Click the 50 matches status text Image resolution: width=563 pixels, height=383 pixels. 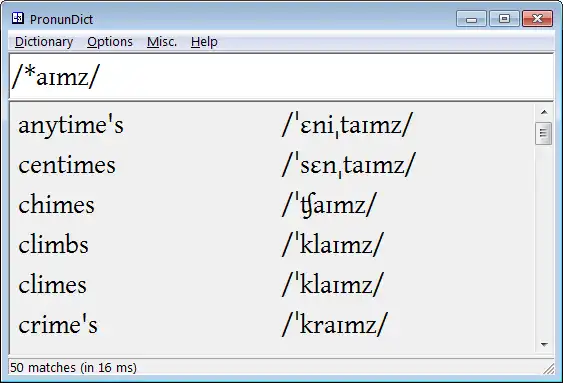pos(73,368)
